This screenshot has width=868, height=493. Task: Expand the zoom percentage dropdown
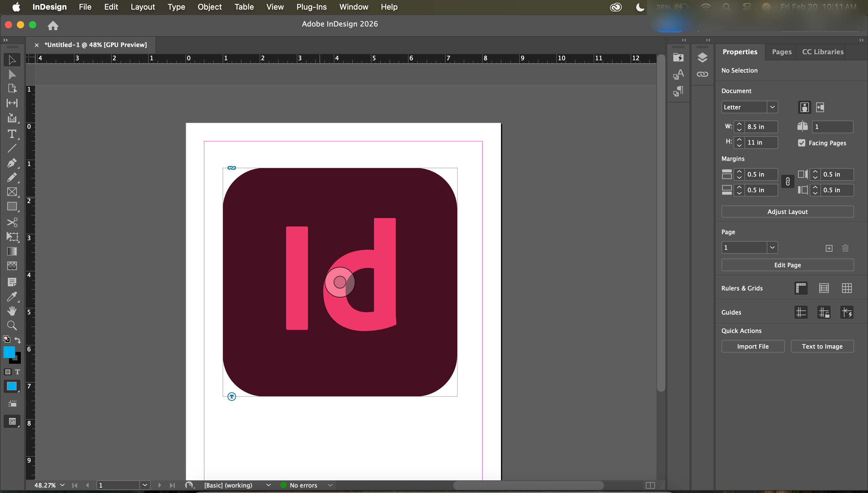tap(62, 485)
